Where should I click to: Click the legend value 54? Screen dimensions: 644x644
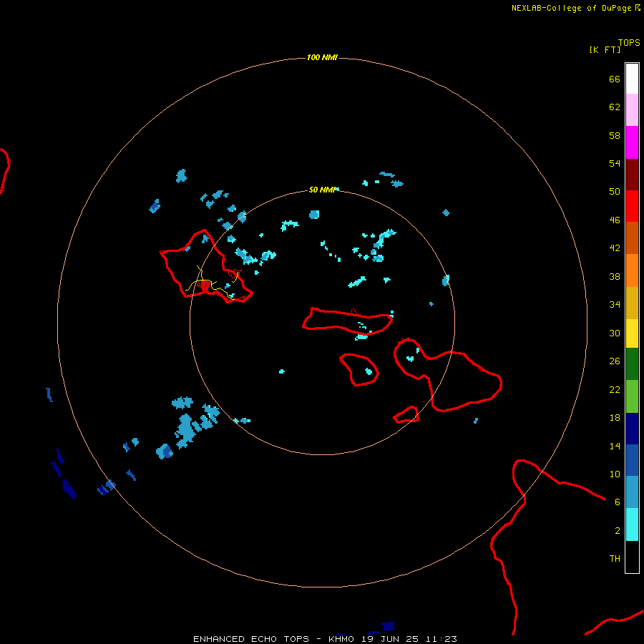click(615, 163)
